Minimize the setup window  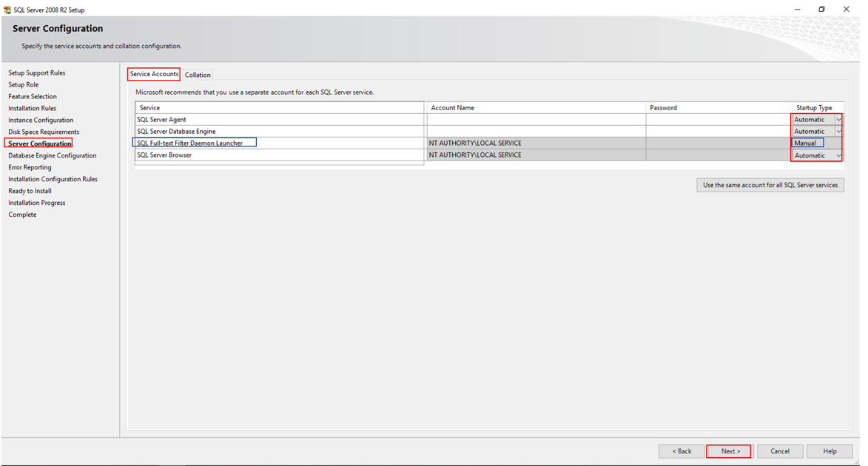[x=797, y=10]
